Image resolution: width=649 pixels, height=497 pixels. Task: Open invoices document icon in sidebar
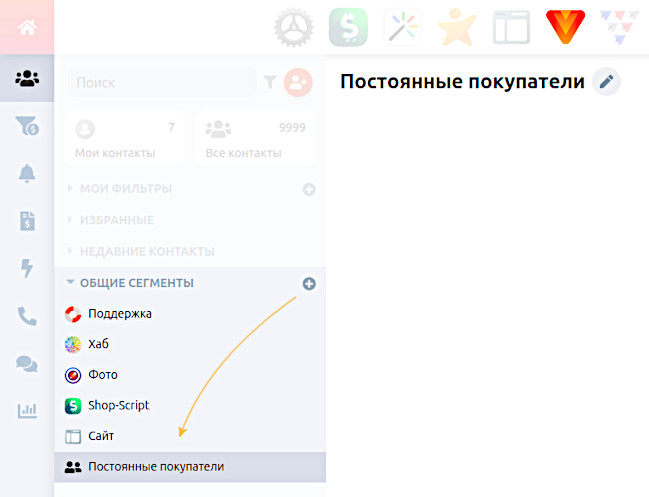click(x=27, y=221)
